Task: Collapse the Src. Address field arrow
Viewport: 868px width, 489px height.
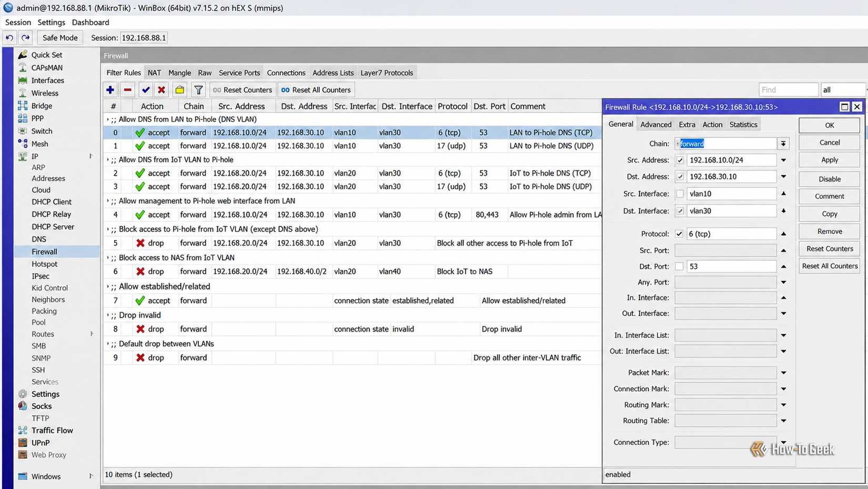Action: [783, 160]
